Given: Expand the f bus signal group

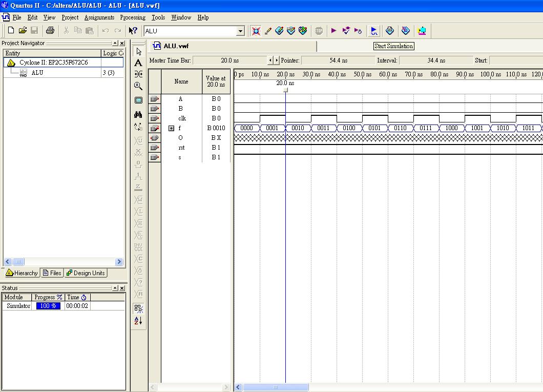Looking at the screenshot, I should tap(171, 128).
